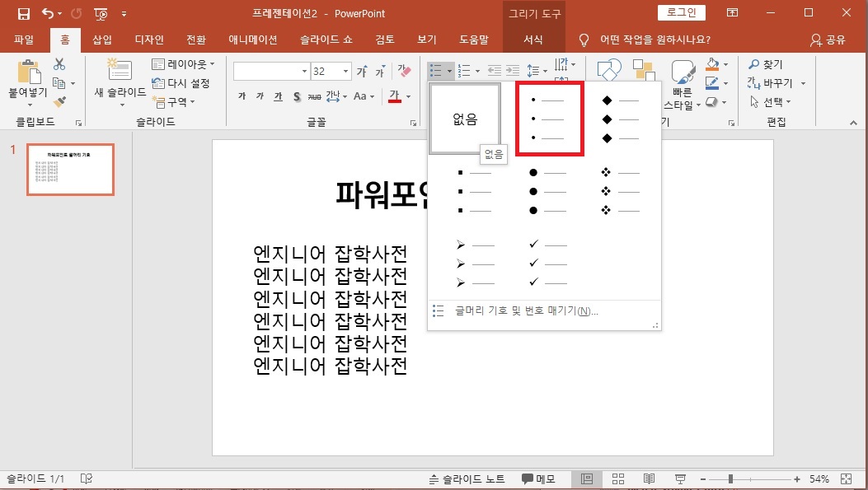Toggle 슬라이드 노트 notes pane
Viewport: 868px width, 490px height.
click(467, 479)
